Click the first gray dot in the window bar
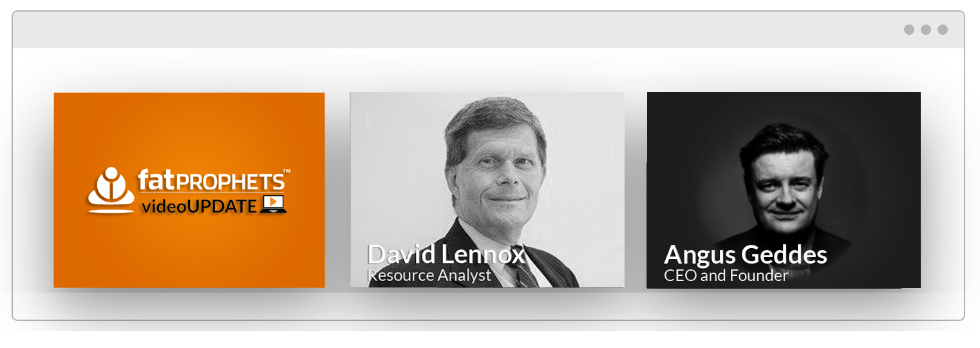This screenshot has width=980, height=348. click(909, 30)
